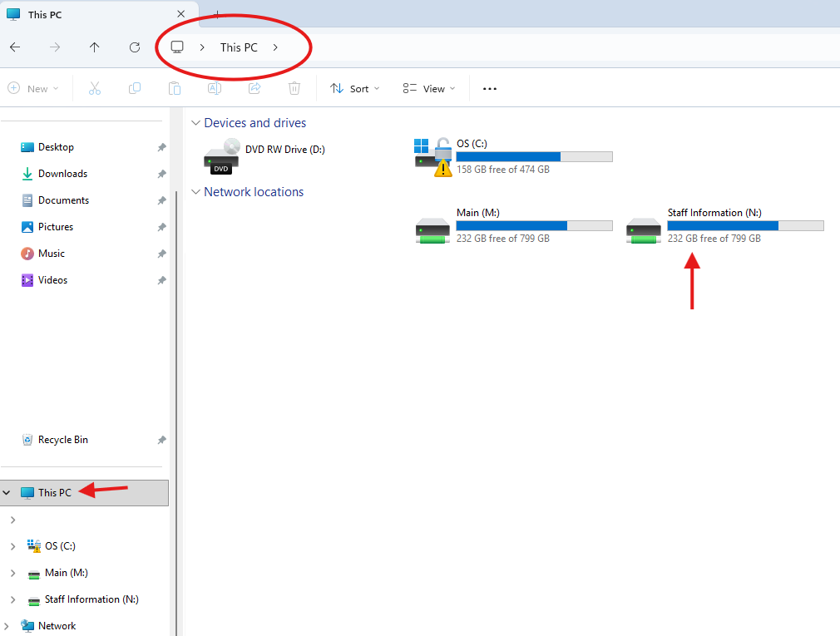This screenshot has width=840, height=636.
Task: Click the Main (M:) capacity bar
Action: coord(534,226)
